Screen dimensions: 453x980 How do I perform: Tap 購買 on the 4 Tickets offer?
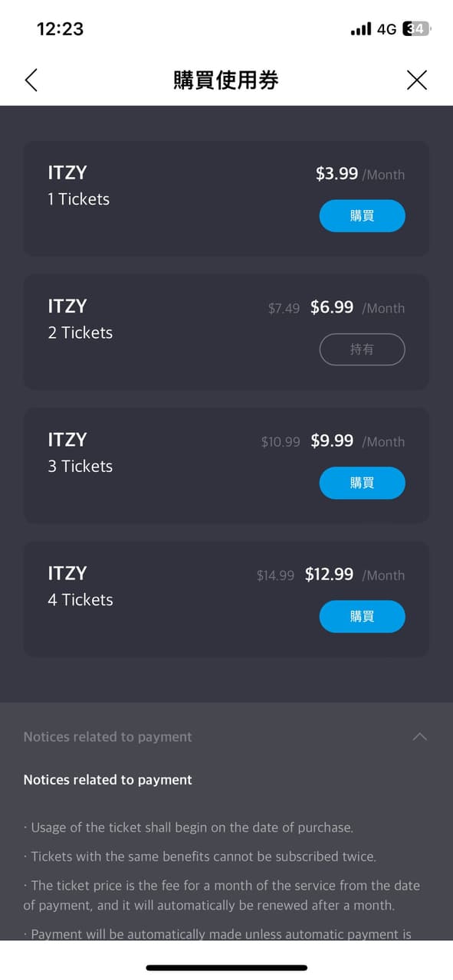click(x=362, y=616)
